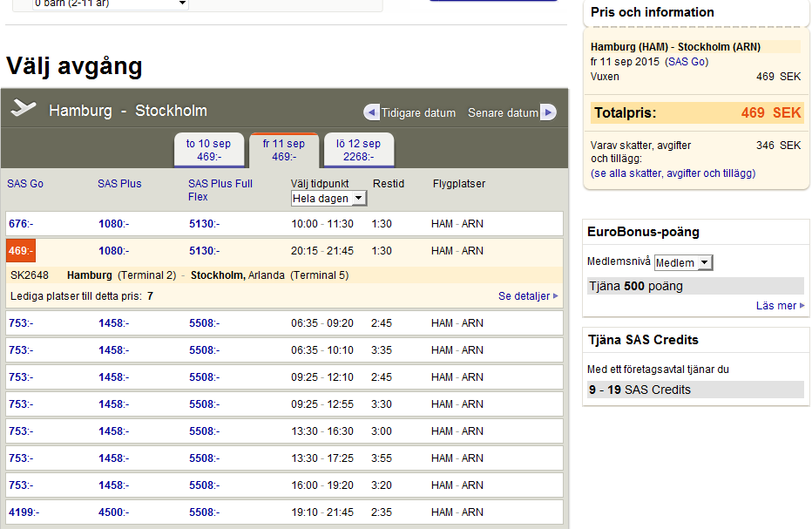Select 753:- fare for 06:35 - 10:10 flight
Screen dimensions: 812x529
(21, 350)
